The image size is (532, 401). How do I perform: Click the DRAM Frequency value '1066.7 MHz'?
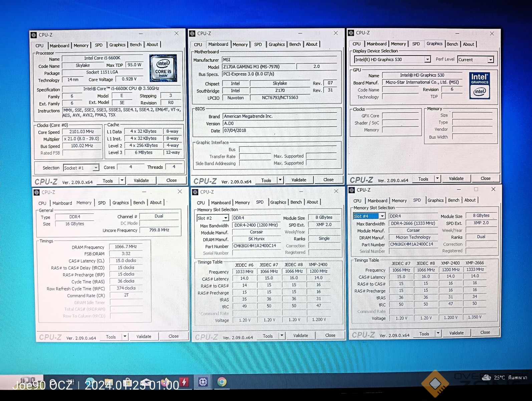(x=126, y=247)
